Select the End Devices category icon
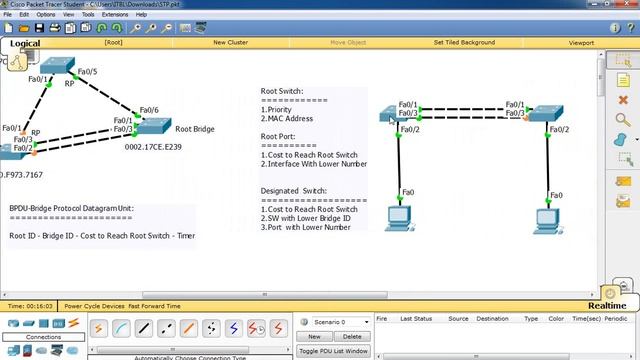640x360 pixels. [13, 351]
